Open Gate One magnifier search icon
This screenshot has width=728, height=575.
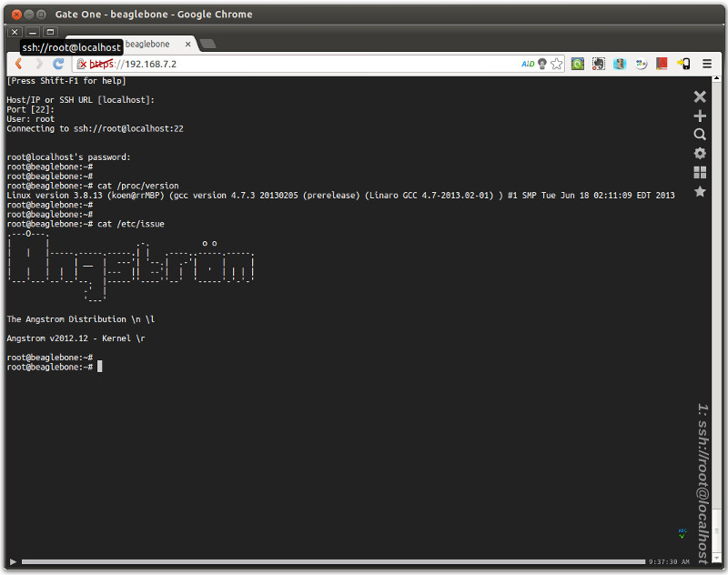[700, 135]
